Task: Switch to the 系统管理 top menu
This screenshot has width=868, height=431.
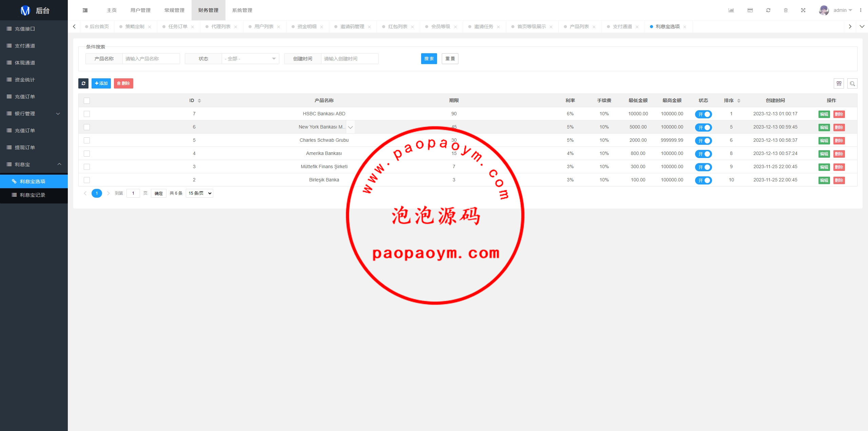Action: coord(242,10)
